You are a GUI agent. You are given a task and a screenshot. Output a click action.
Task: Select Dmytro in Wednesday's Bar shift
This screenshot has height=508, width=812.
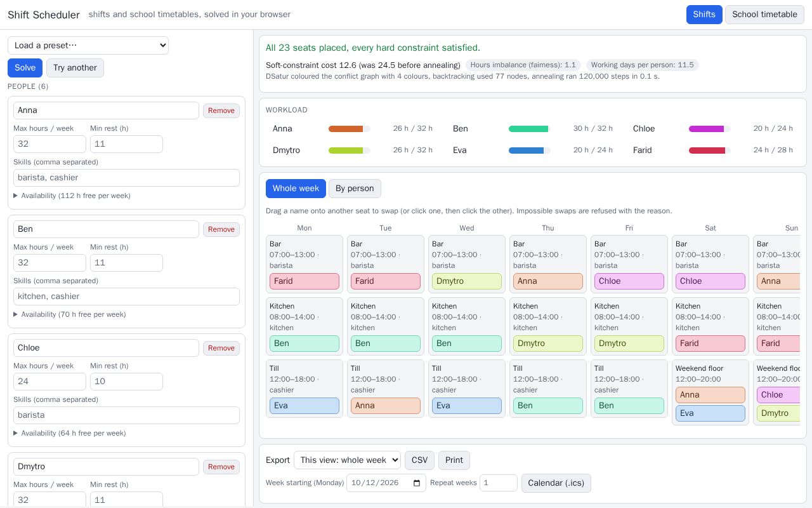[467, 281]
